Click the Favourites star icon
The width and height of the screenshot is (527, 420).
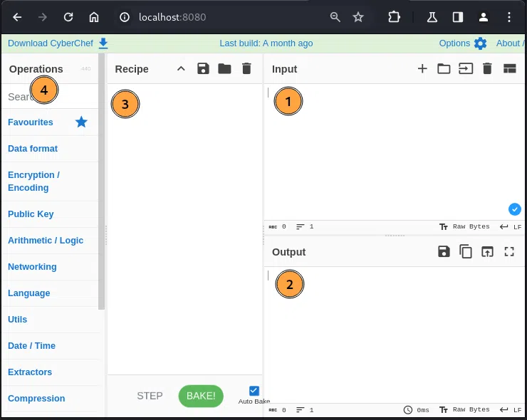81,122
